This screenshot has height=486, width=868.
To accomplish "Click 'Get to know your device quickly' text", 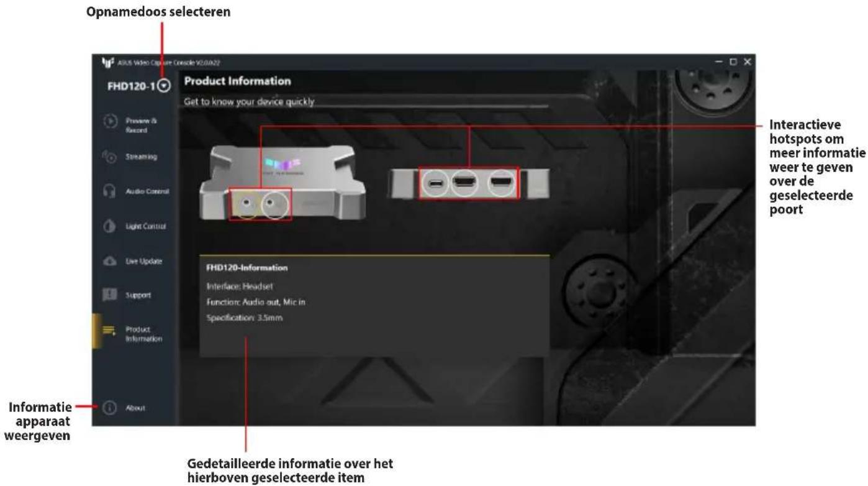I will pos(249,102).
